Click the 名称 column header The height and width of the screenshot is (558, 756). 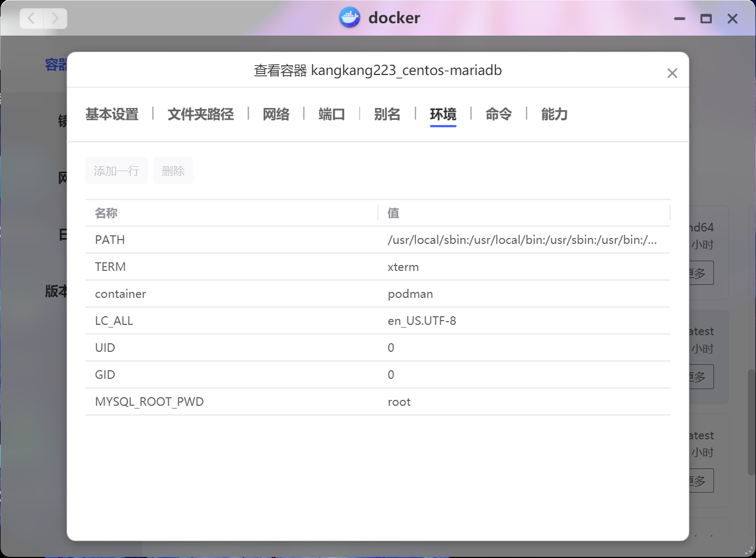[x=106, y=213]
